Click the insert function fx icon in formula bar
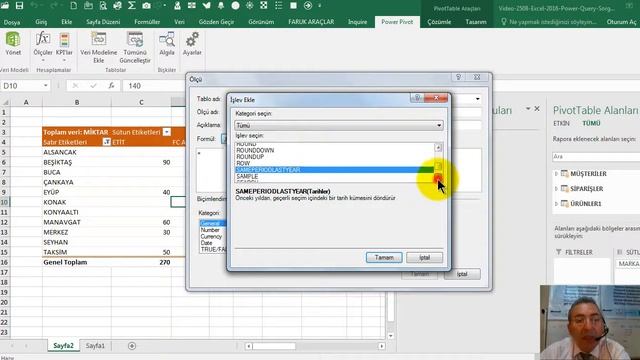640x360 pixels. tap(111, 86)
